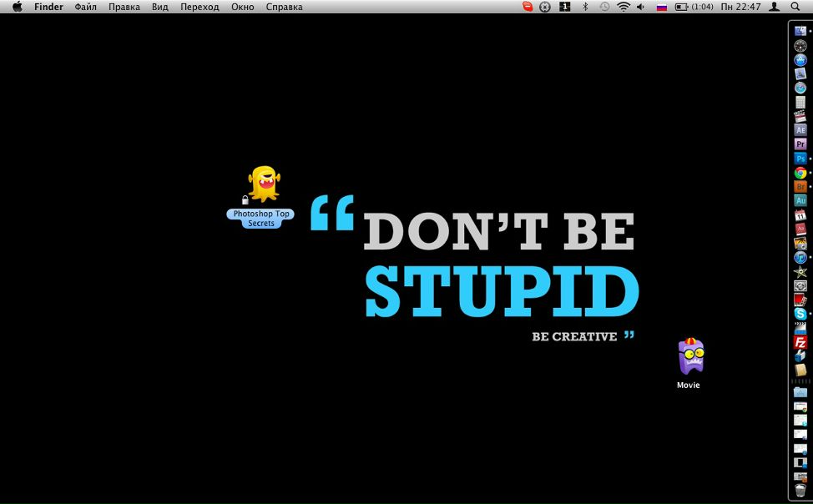Launch Adobe Audition from the Dock

(800, 201)
